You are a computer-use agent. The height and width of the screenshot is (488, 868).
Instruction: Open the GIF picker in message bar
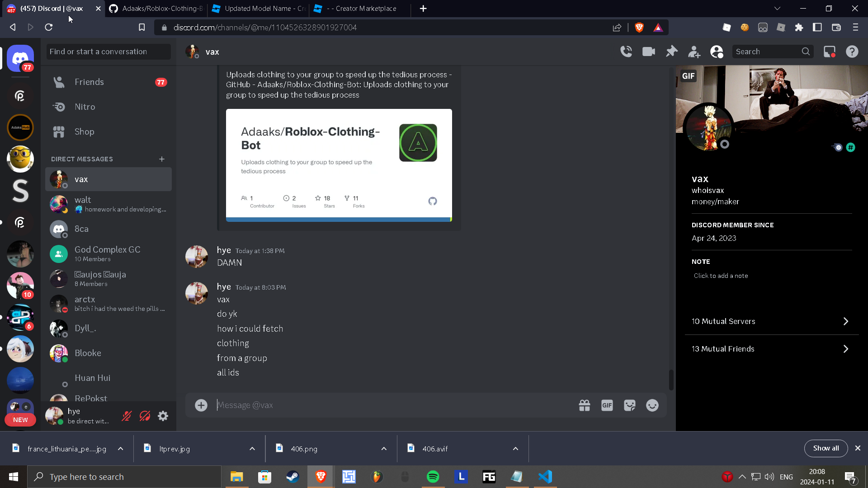[607, 405]
